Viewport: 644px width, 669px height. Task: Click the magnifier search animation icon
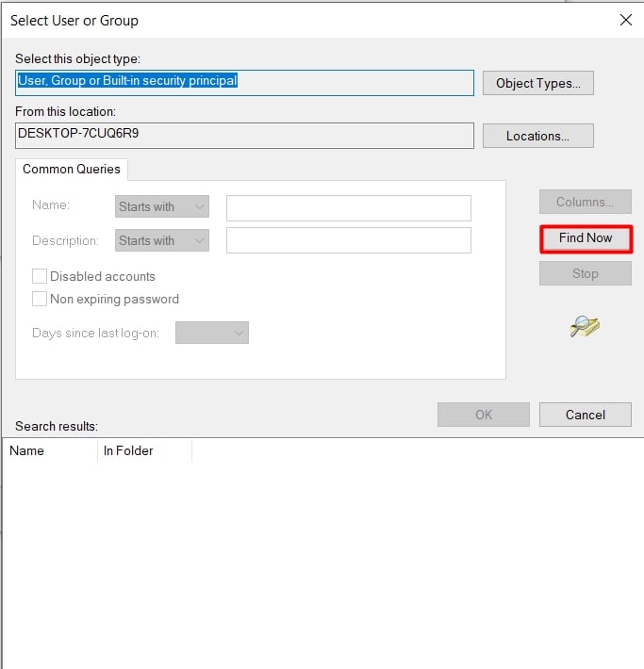click(585, 327)
